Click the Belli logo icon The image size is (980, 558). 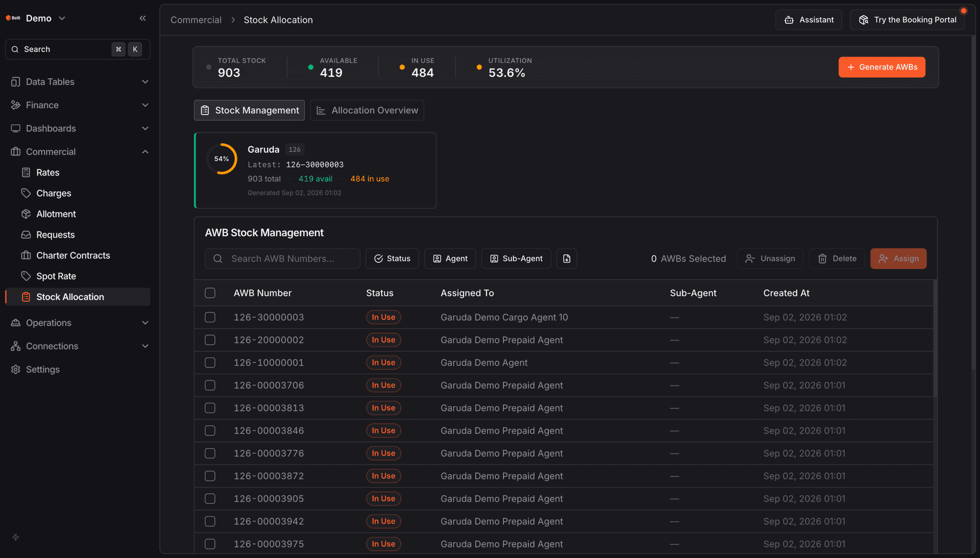coord(13,18)
